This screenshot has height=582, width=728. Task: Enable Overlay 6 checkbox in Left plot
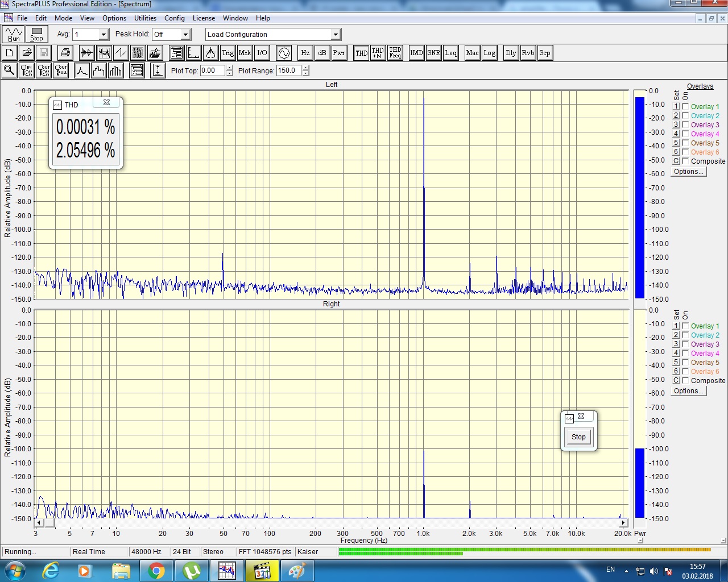685,152
